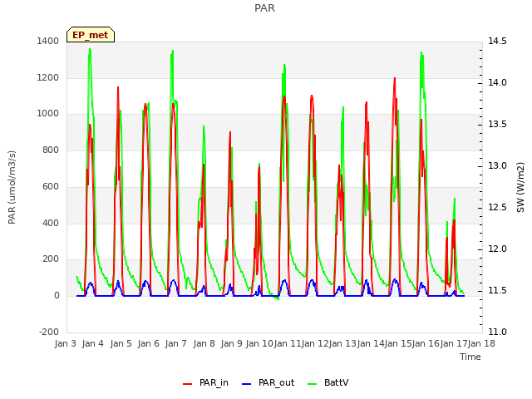
Task: Click the Jan 7 x-axis tick label
Action: (x=175, y=343)
